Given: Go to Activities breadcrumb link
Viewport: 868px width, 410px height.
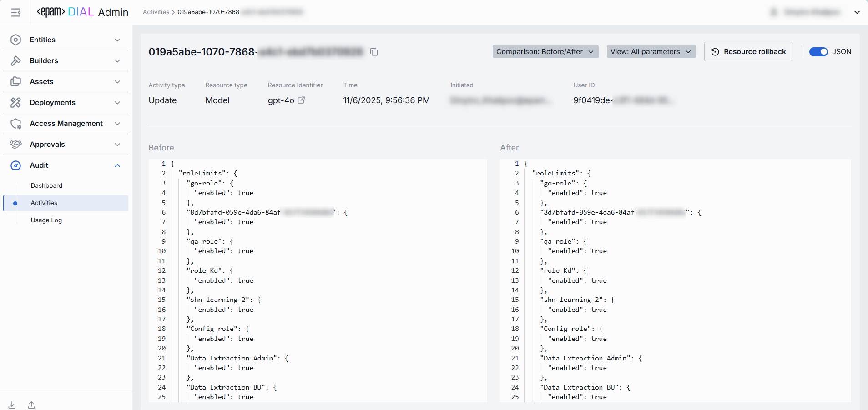Looking at the screenshot, I should tap(156, 12).
